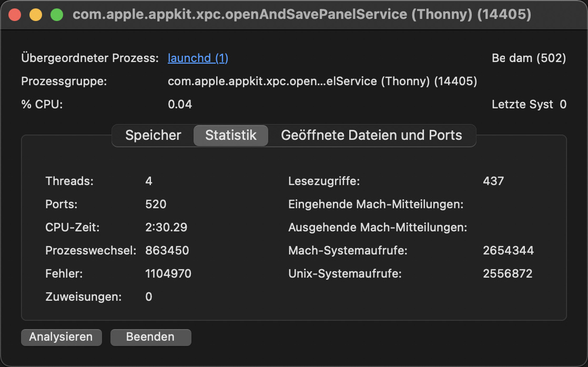Screen dimensions: 588x367
Task: Select the Prozesswechsel value 863450
Action: coord(167,250)
